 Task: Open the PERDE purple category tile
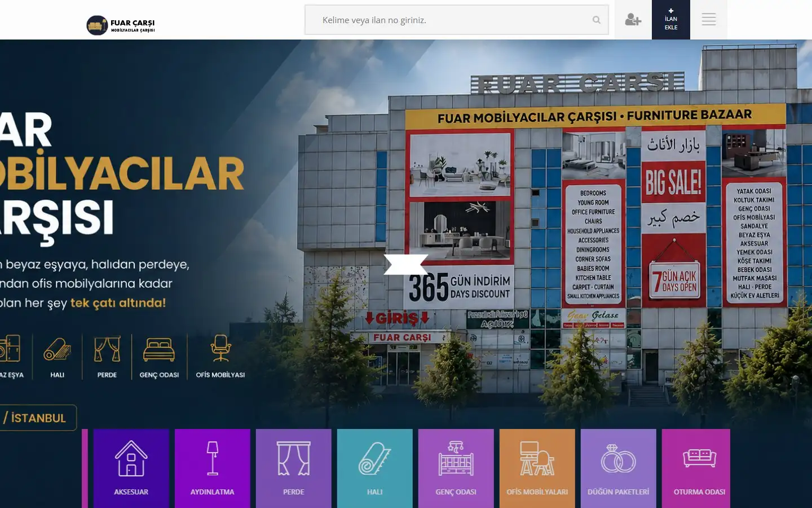[294, 468]
